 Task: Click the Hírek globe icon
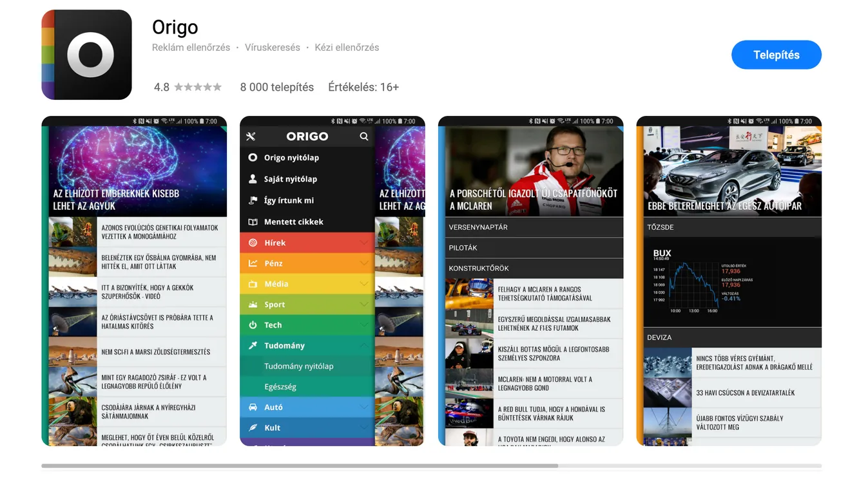coord(253,243)
